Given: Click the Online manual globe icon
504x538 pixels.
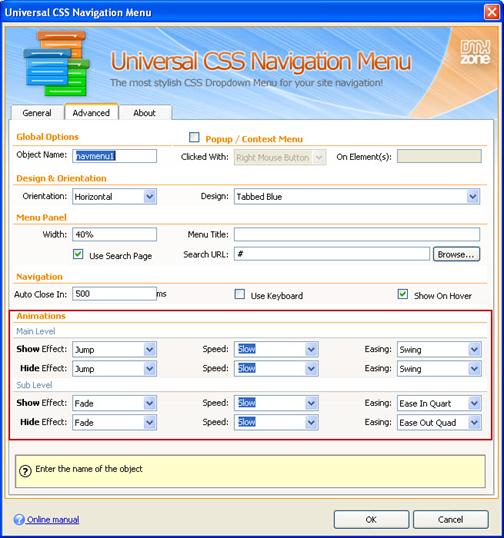Looking at the screenshot, I should [19, 519].
